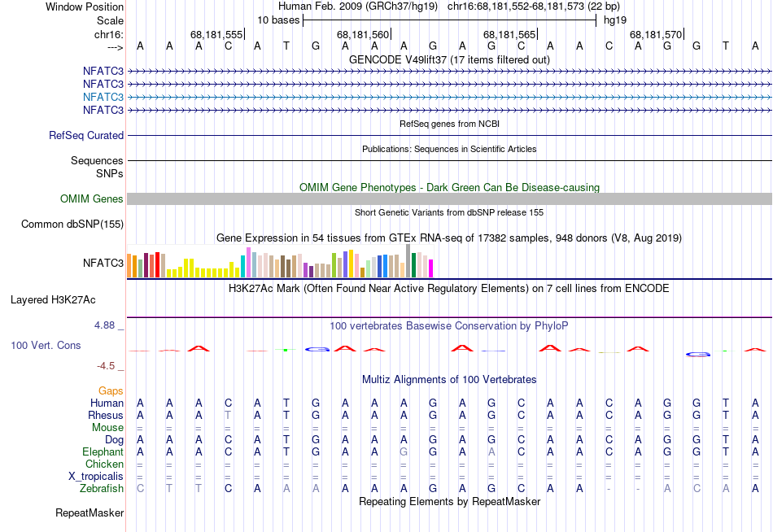Click the PhyloP Basewise Conservation title
This screenshot has height=532, width=773.
tap(449, 326)
